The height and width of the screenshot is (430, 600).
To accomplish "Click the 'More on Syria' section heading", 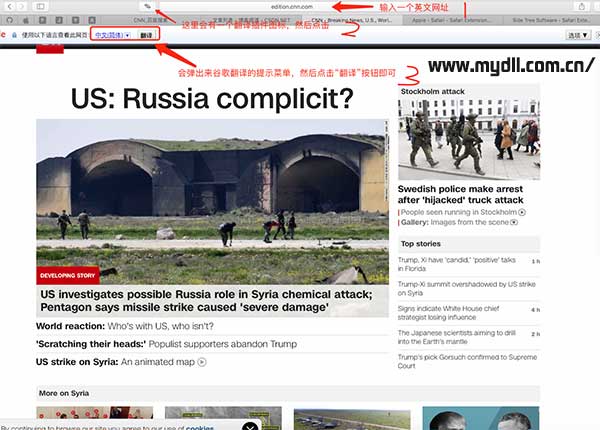I will click(64, 393).
